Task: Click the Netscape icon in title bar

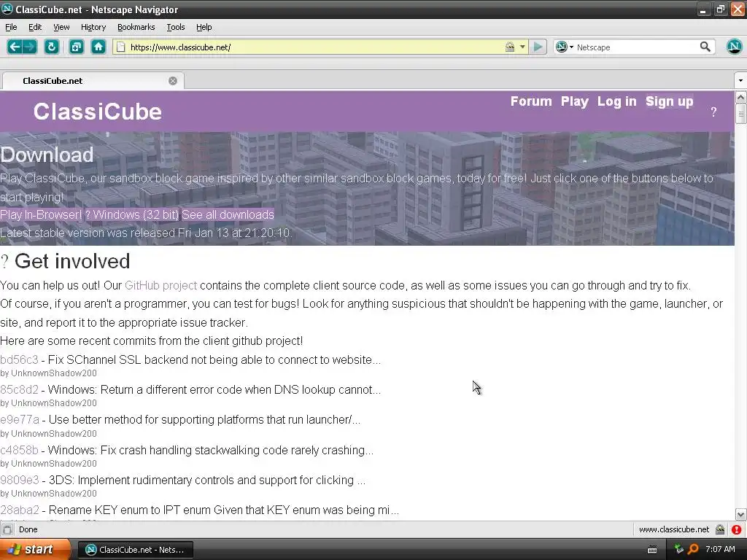Action: [x=7, y=9]
